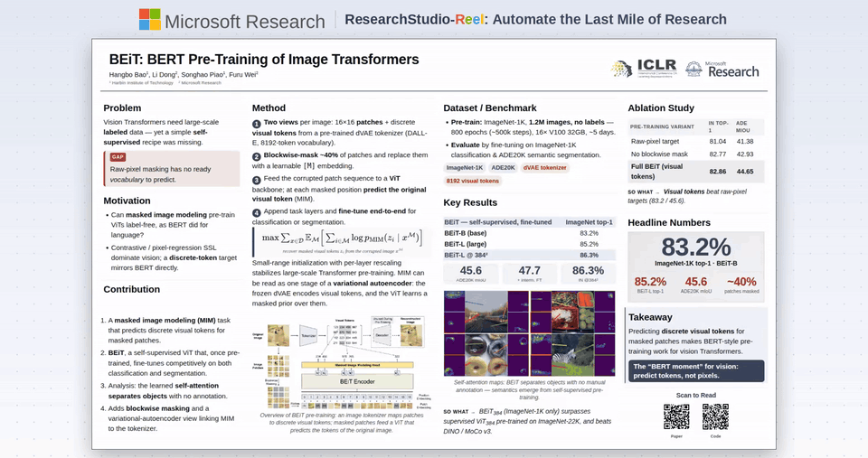Screen dimensions: 868x458
Task: Click the self-attention maps image grid
Action: [529, 333]
